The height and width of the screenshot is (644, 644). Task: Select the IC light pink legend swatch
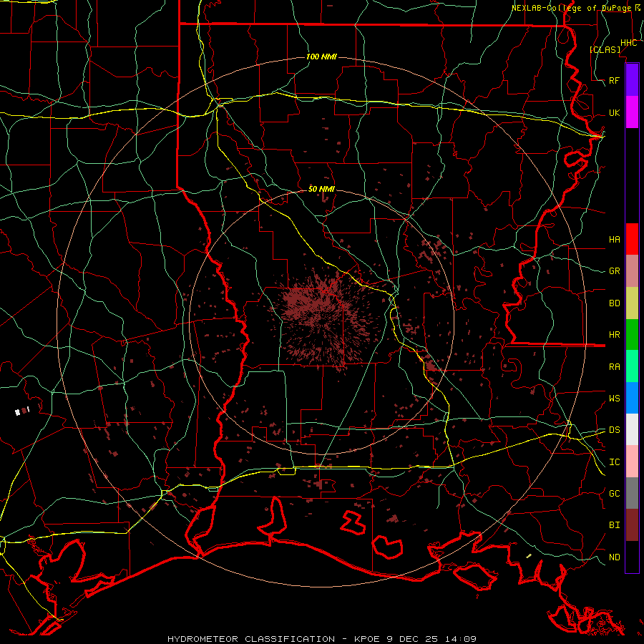[x=632, y=462]
